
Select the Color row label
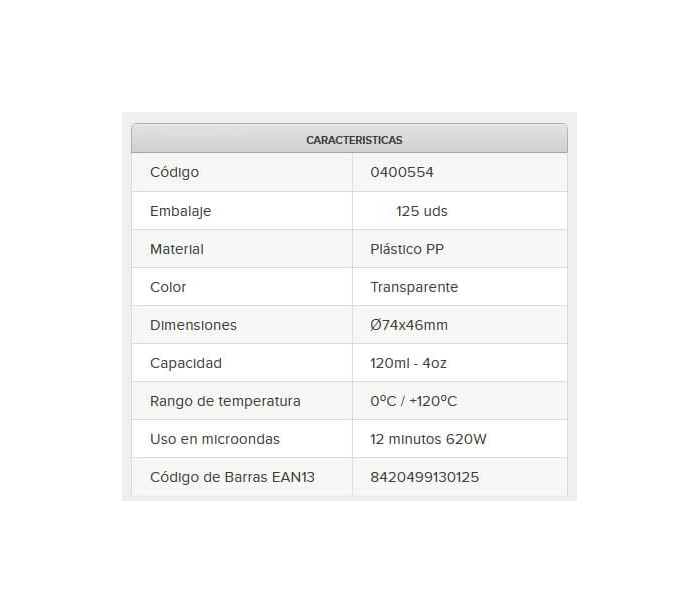pyautogui.click(x=168, y=287)
